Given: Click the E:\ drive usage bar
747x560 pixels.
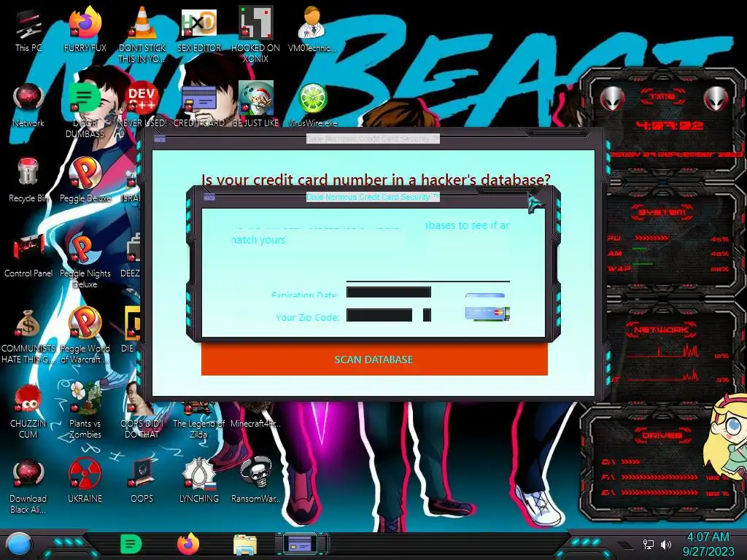Looking at the screenshot, I should tap(659, 492).
